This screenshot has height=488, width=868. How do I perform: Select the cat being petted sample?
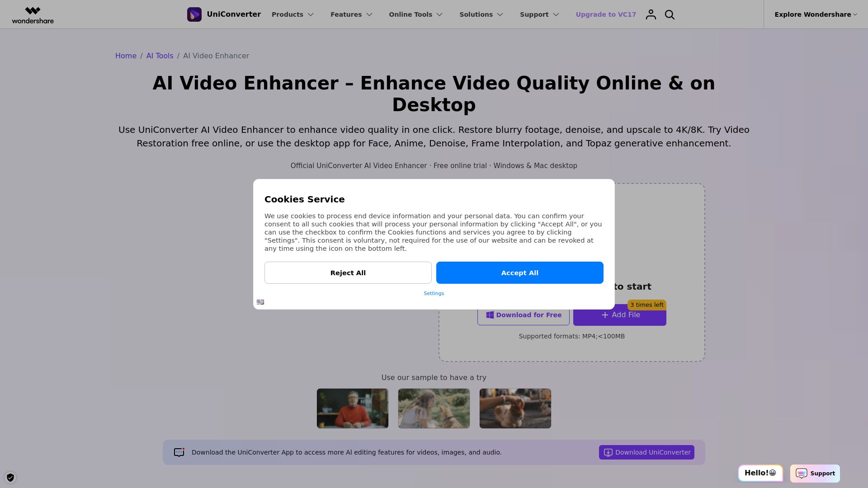515,408
